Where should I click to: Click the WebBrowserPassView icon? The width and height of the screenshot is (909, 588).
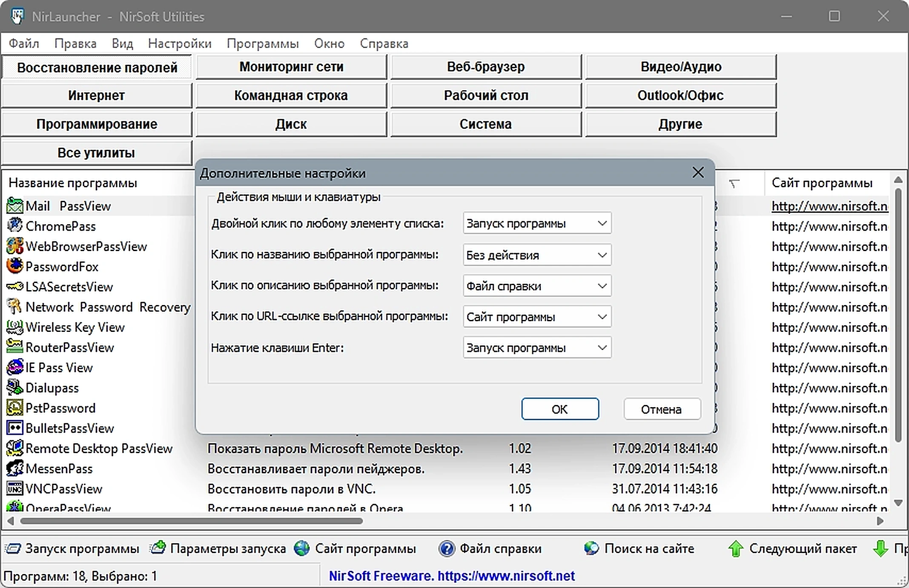[15, 246]
